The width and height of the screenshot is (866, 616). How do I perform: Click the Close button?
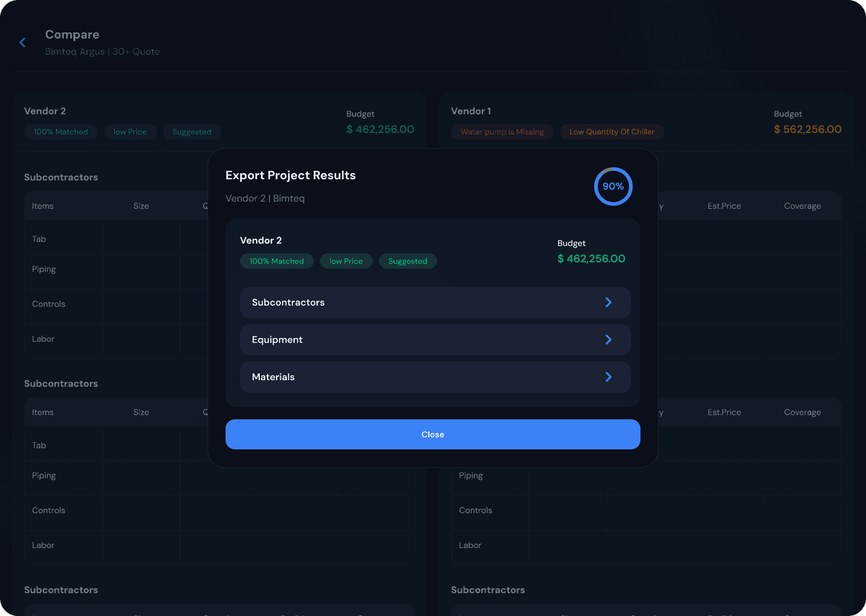coord(432,434)
